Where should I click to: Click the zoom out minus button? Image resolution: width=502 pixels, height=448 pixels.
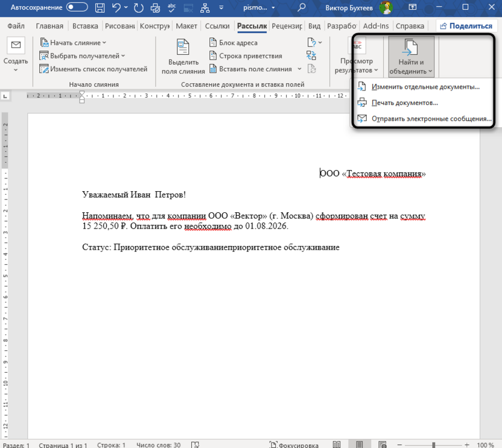click(x=399, y=445)
